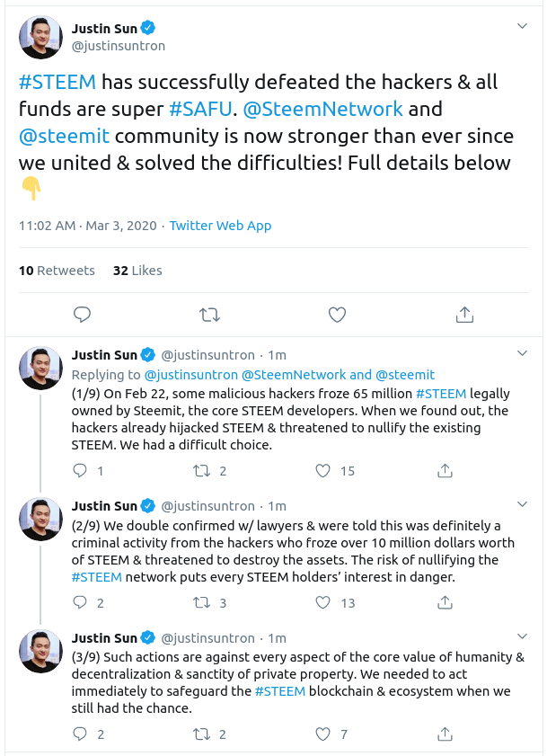Screen dimensions: 547x756
Task: Reply to the (3/9) tweet
Action: (81, 734)
